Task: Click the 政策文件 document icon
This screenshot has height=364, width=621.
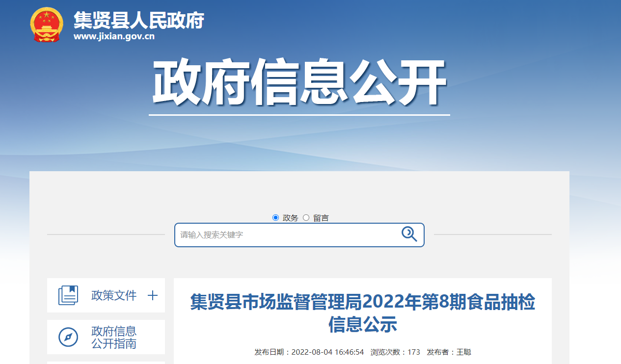Action: coord(68,295)
